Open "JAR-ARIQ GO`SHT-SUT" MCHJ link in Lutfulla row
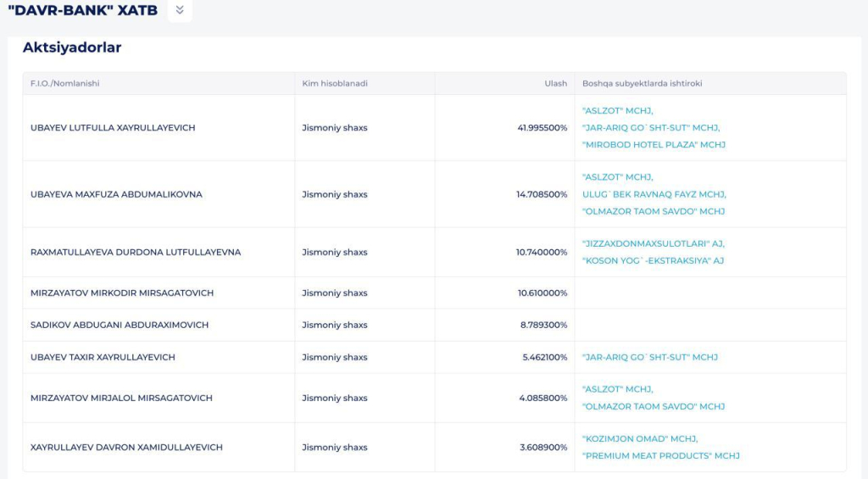The height and width of the screenshot is (479, 868). click(650, 128)
